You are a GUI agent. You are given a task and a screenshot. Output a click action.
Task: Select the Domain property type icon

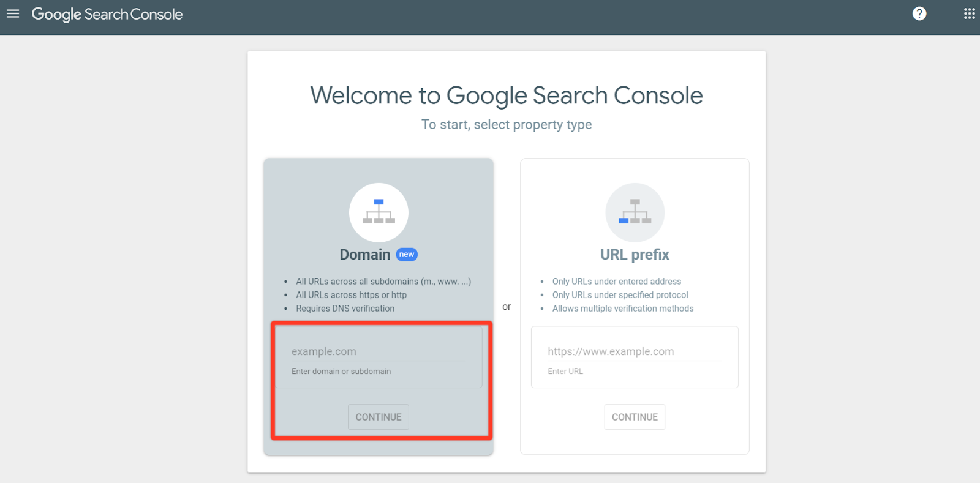tap(379, 212)
